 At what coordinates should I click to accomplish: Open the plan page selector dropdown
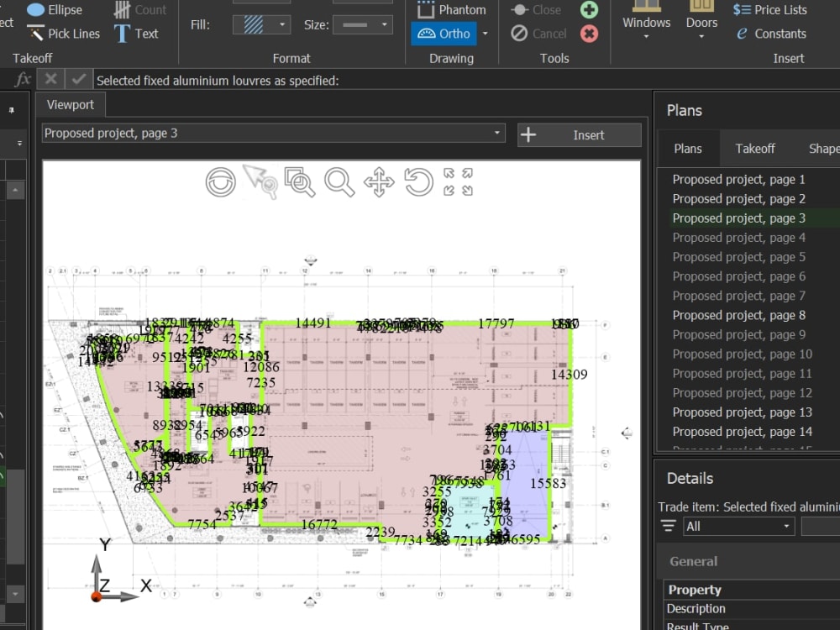click(x=273, y=133)
